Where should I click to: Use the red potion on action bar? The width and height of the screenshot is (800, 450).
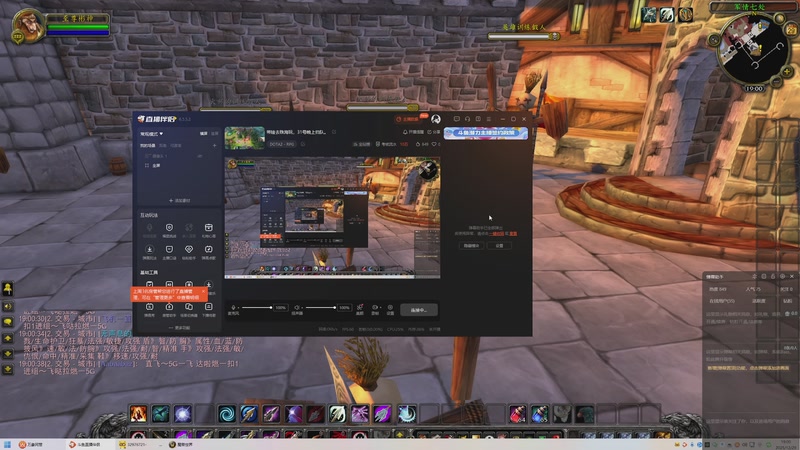coord(517,414)
